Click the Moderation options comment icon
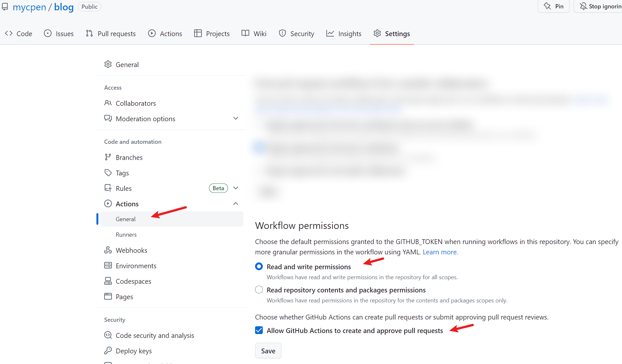This screenshot has width=622, height=364. pyautogui.click(x=108, y=118)
